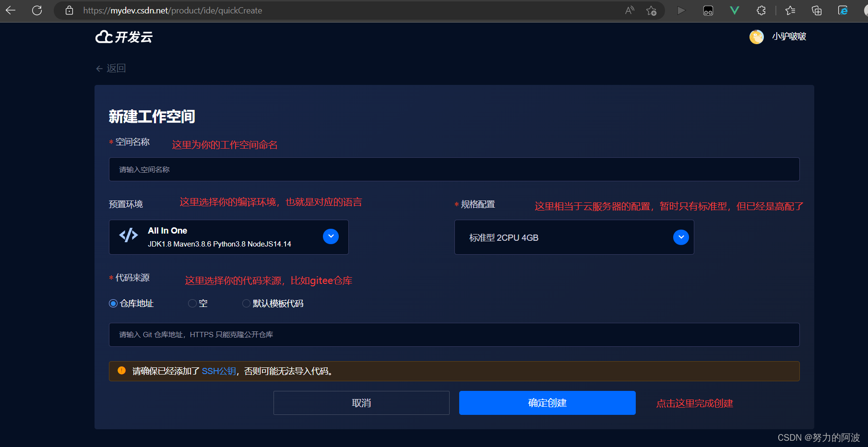
Task: Open the Vue devtools extension icon
Action: pyautogui.click(x=734, y=10)
